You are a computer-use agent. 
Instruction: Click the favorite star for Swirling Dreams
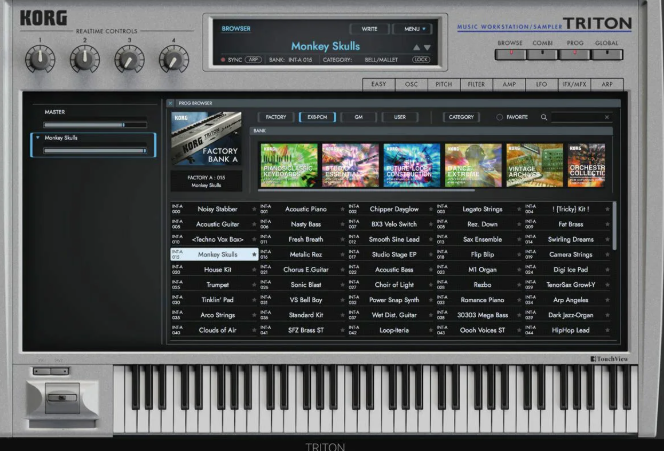pos(607,240)
